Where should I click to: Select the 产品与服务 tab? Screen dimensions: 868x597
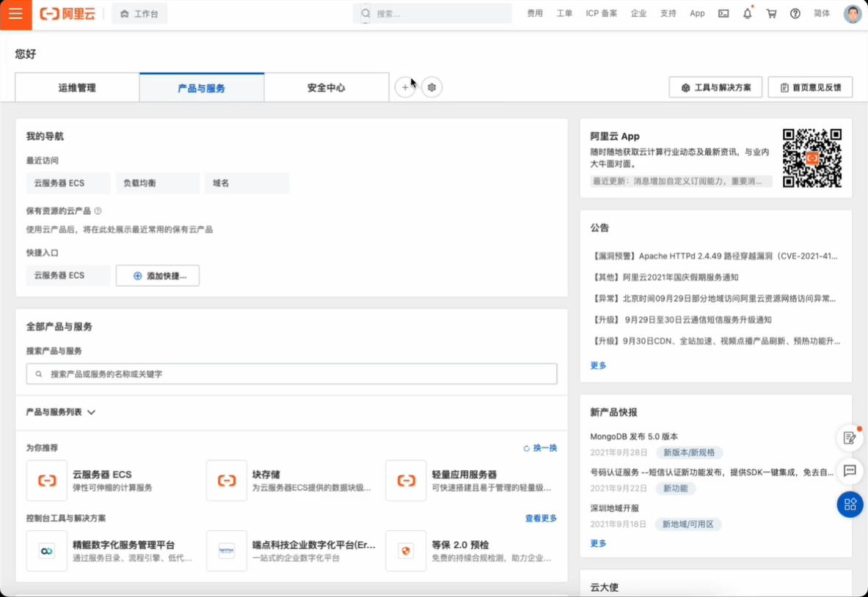pyautogui.click(x=202, y=87)
